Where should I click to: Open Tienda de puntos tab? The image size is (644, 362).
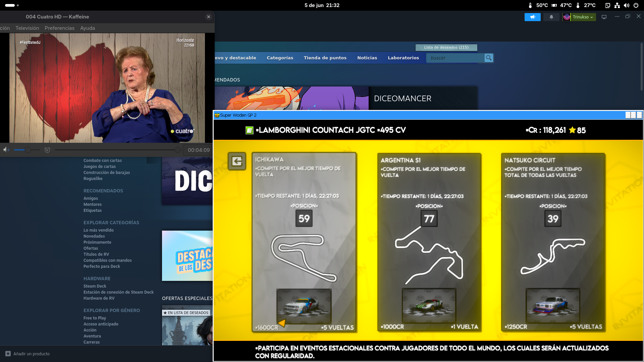point(325,58)
